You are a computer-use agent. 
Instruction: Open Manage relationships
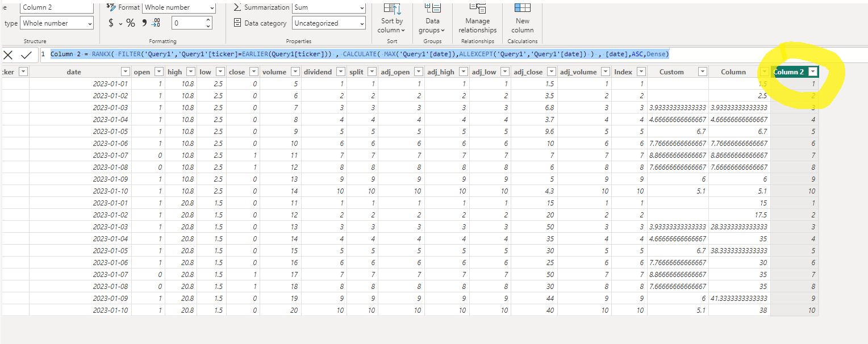[478, 18]
